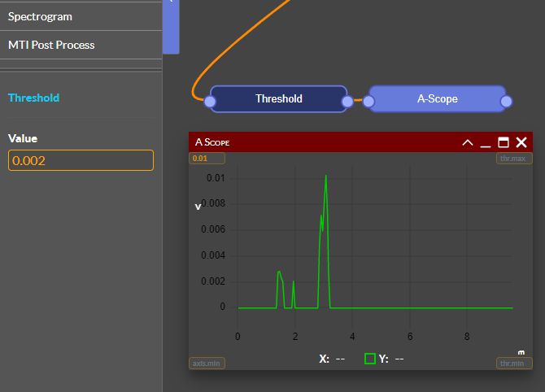Select the A-Scope node block
The width and height of the screenshot is (545, 392).
coord(437,99)
